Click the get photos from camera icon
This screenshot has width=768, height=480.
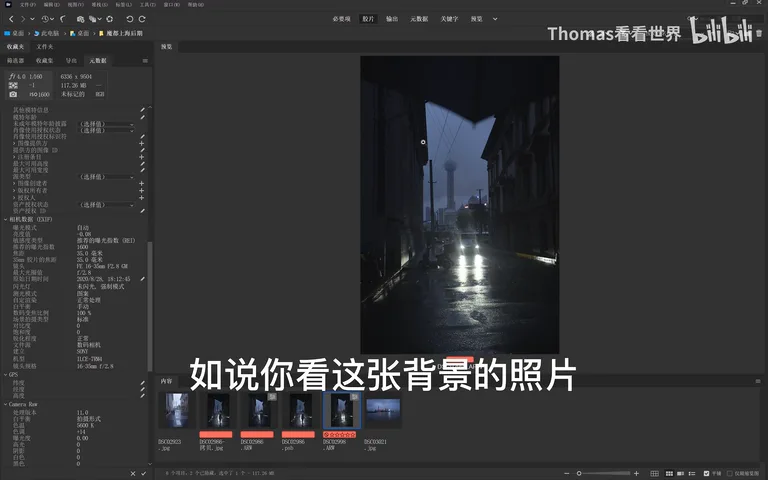pyautogui.click(x=80, y=19)
